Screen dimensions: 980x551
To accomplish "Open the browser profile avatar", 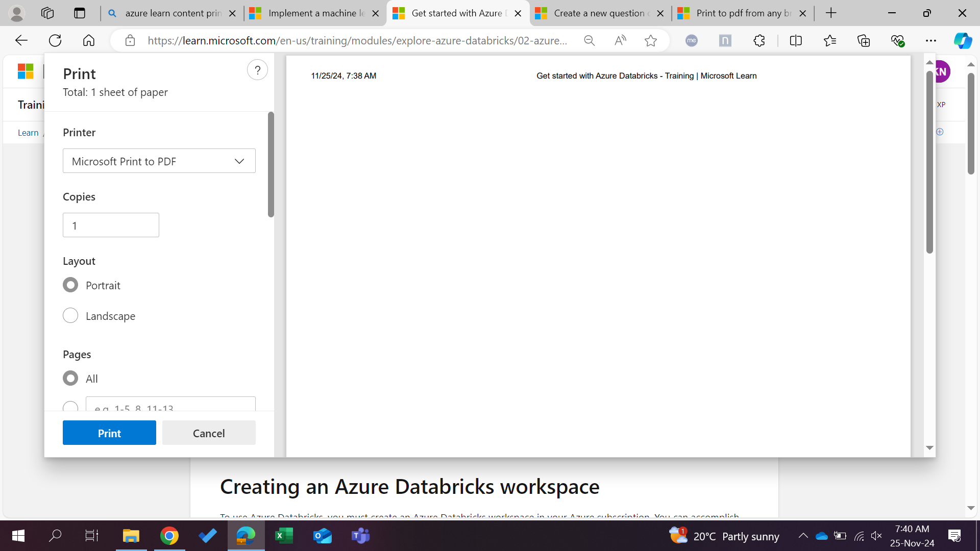I will pyautogui.click(x=17, y=13).
